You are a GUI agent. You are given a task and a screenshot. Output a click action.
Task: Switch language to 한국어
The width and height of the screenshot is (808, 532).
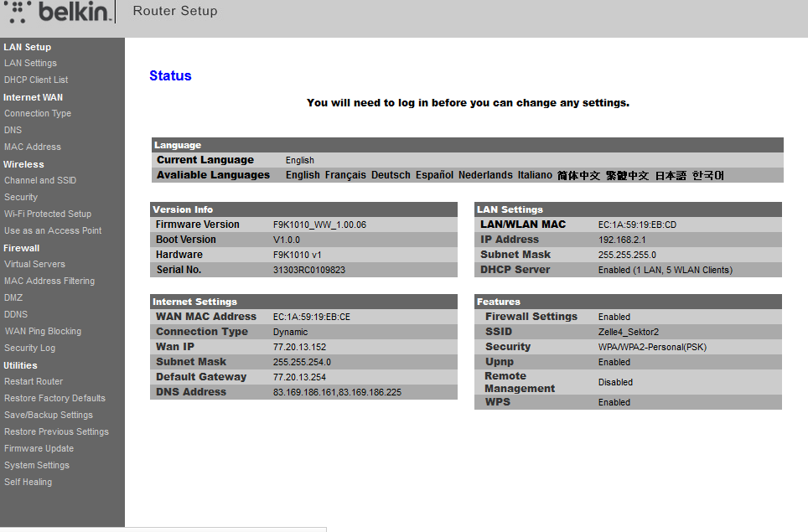[x=708, y=176]
